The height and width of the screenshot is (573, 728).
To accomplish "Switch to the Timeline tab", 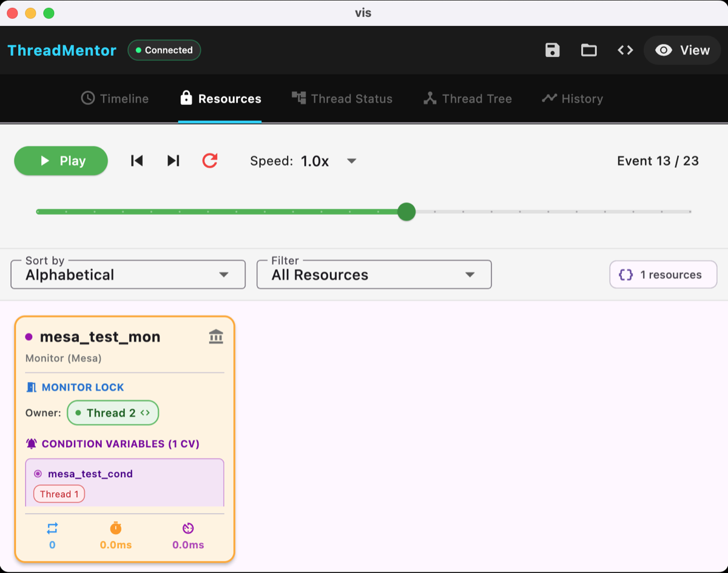I will point(115,99).
